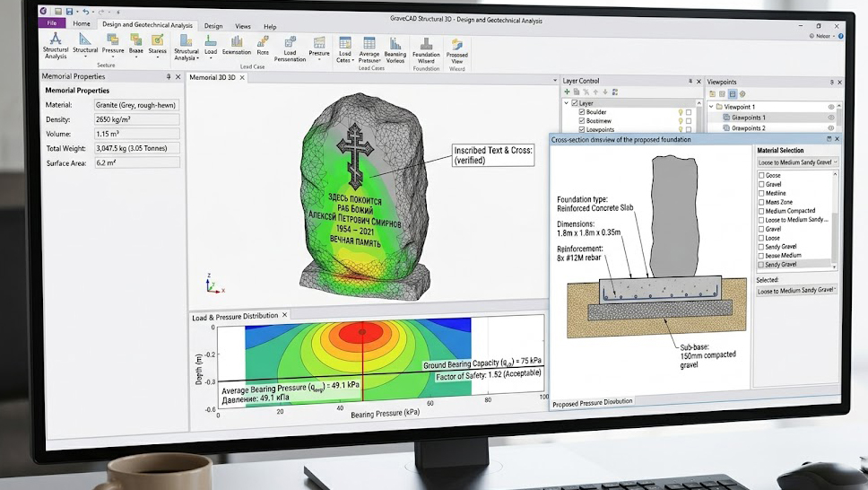The image size is (868, 490).
Task: Open Load Perssenation tool
Action: [290, 48]
